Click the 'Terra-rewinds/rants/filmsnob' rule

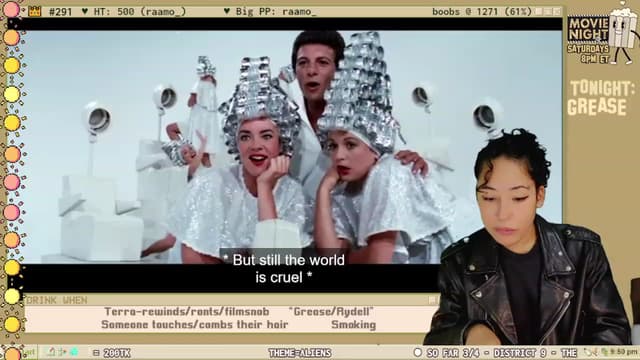tap(187, 312)
